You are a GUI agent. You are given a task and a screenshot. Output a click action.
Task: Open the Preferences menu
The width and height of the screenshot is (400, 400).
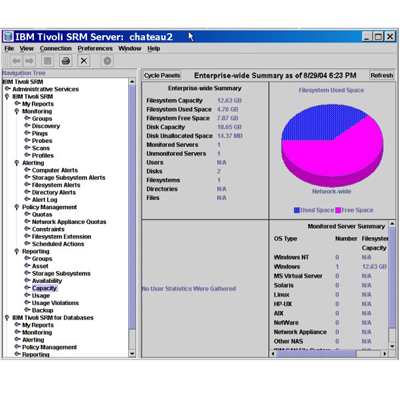(x=95, y=49)
